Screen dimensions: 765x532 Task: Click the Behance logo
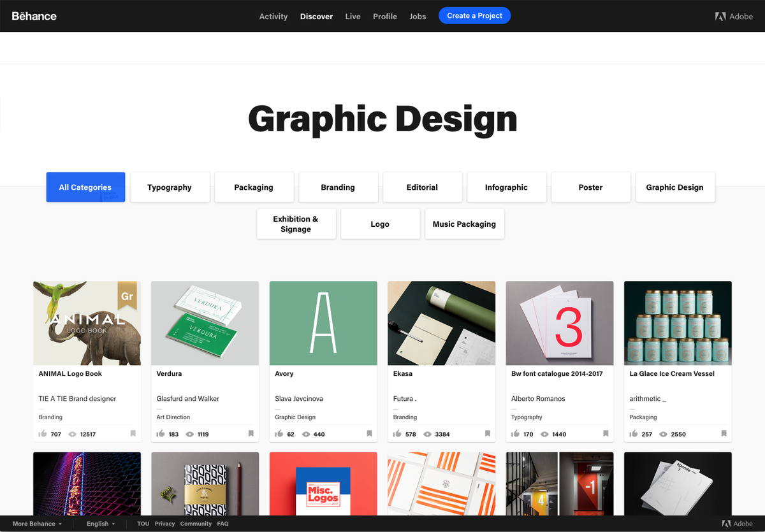[x=34, y=16]
